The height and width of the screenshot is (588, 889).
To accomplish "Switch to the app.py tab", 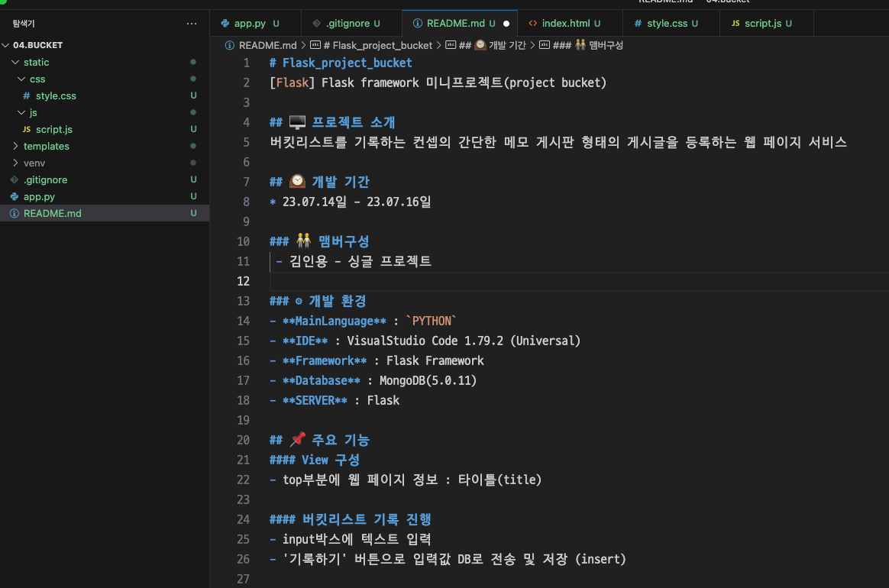I will click(x=256, y=23).
